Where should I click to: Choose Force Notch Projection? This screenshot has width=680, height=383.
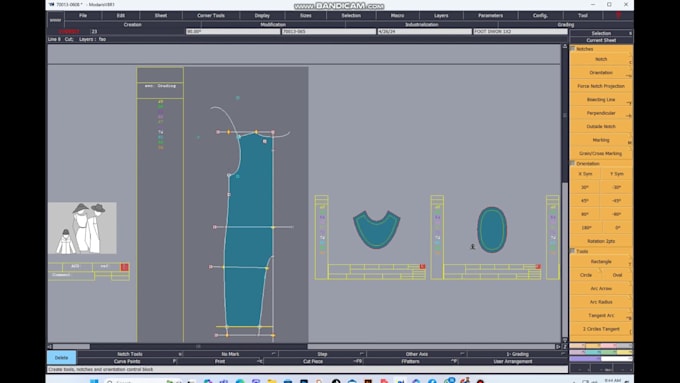(x=601, y=86)
